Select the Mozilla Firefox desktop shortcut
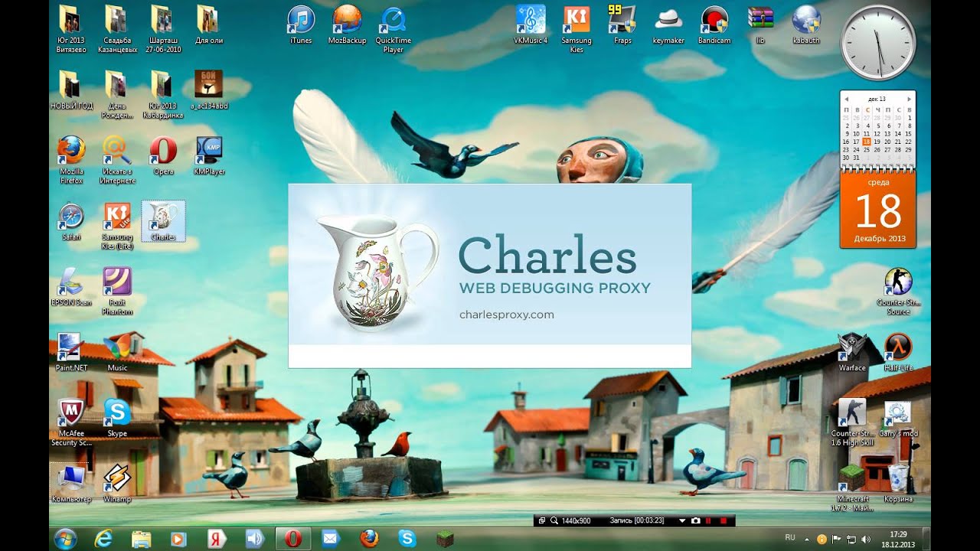 (x=71, y=161)
